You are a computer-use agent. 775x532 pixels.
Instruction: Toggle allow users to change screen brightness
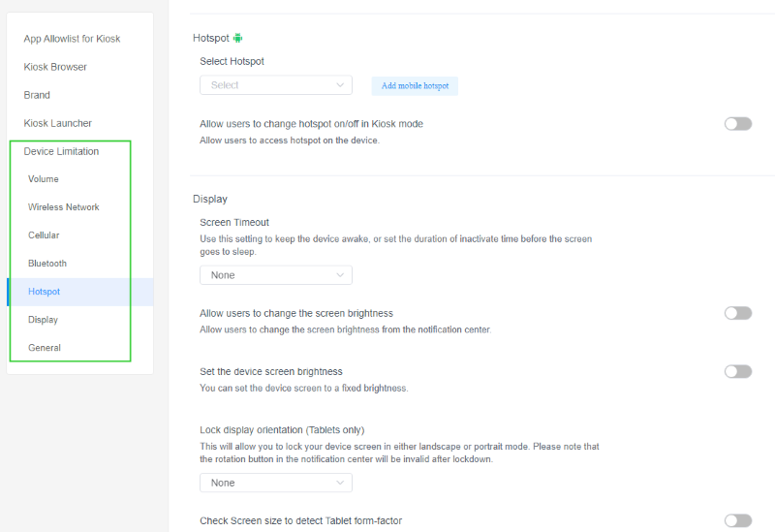737,313
